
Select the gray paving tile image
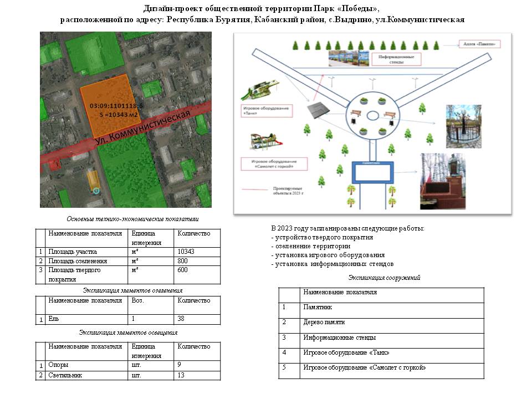(x=319, y=111)
